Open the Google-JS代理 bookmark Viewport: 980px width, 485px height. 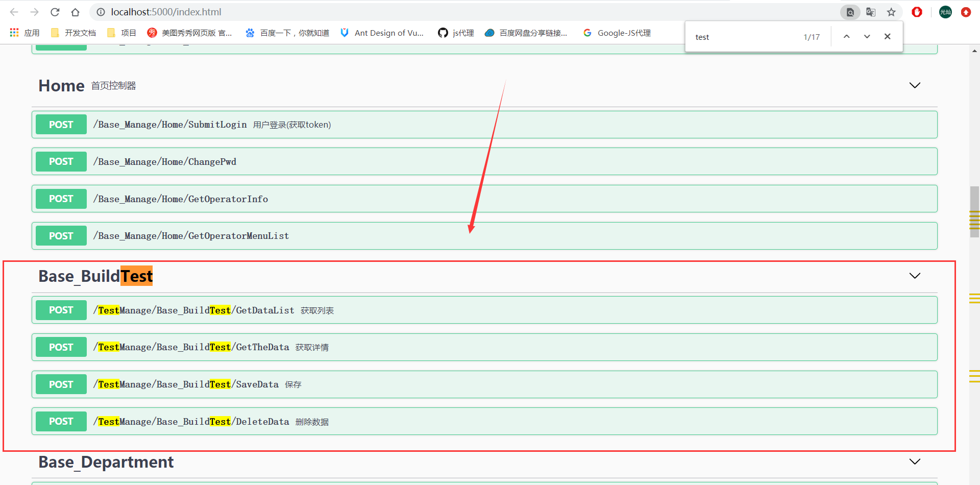617,33
